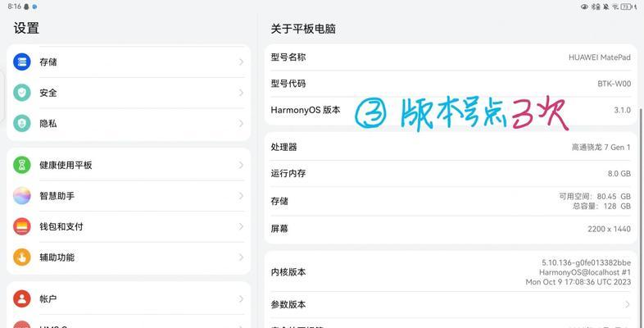The image size is (644, 328).
Task: Tap the 隐私 privacy icon
Action: coord(22,123)
